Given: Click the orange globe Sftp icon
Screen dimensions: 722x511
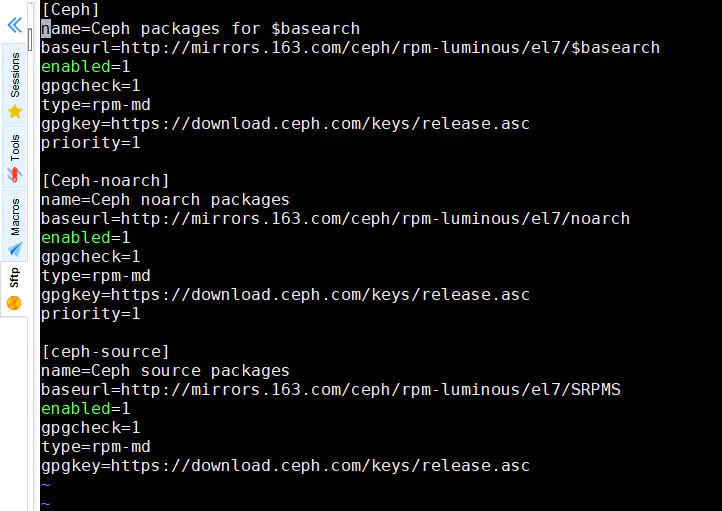Looking at the screenshot, I should pos(14,303).
